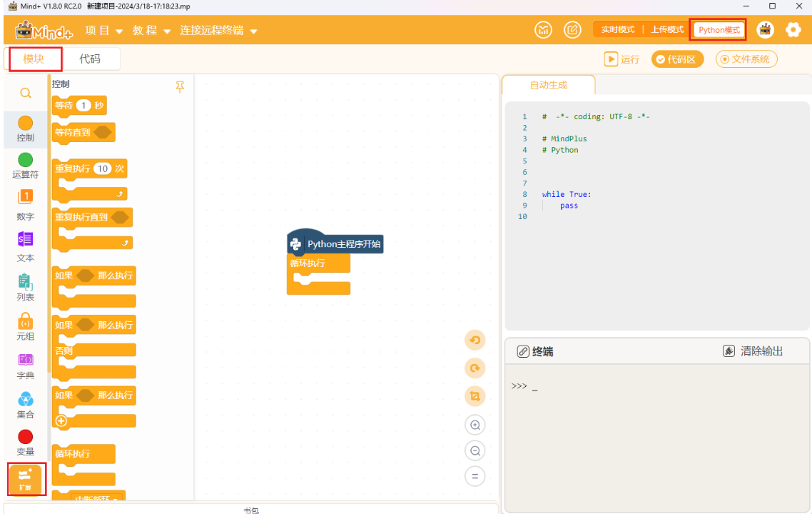Click the 1 seconds field in the 等待 block
The width and height of the screenshot is (812, 514).
point(83,106)
